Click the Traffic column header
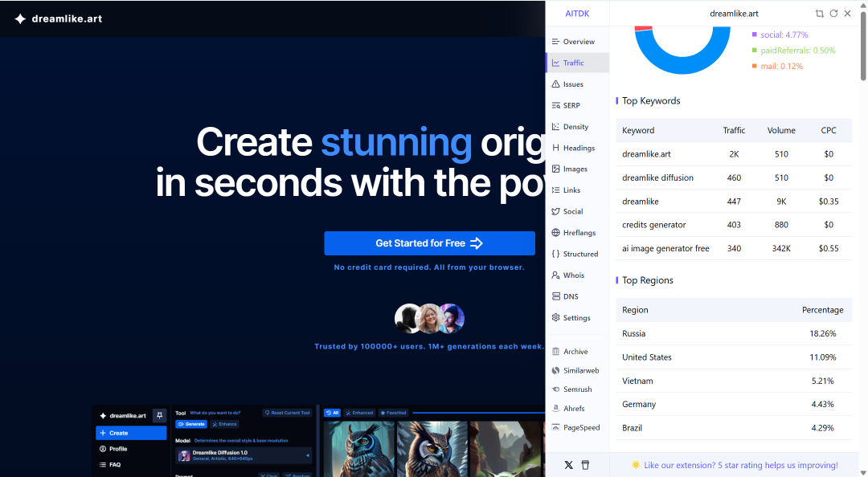Screen dimensions: 868x477 734,131
